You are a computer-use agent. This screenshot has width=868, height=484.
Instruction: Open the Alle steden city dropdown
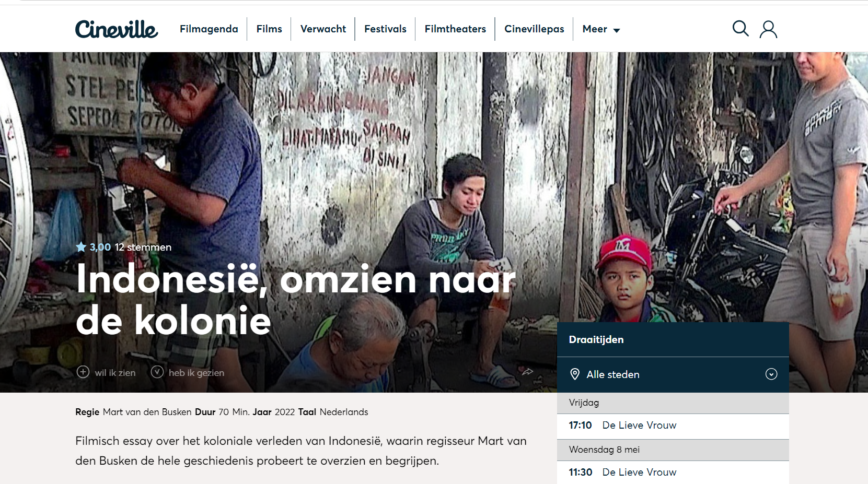coord(673,374)
